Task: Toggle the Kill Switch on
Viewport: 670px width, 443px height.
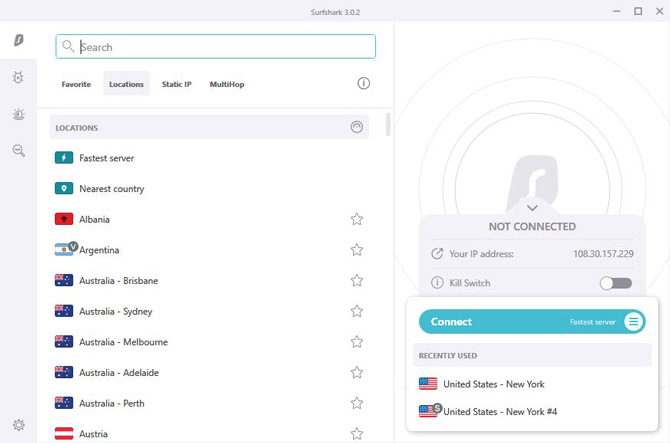Action: [616, 283]
